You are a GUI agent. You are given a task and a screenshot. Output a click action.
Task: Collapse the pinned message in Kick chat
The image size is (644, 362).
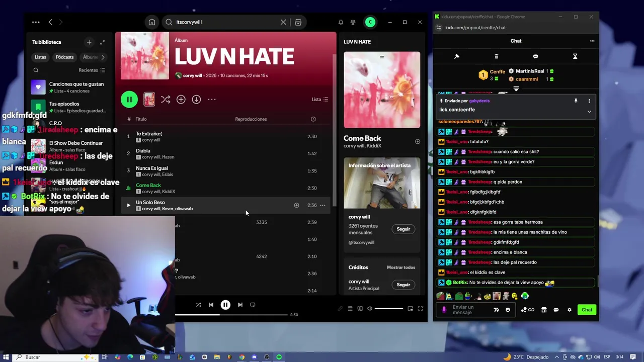tap(589, 111)
